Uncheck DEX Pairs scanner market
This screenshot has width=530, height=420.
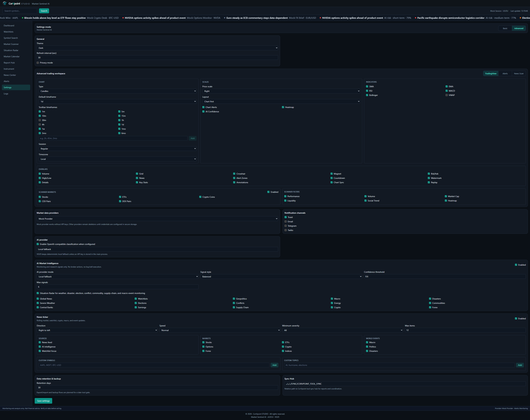coord(120,201)
